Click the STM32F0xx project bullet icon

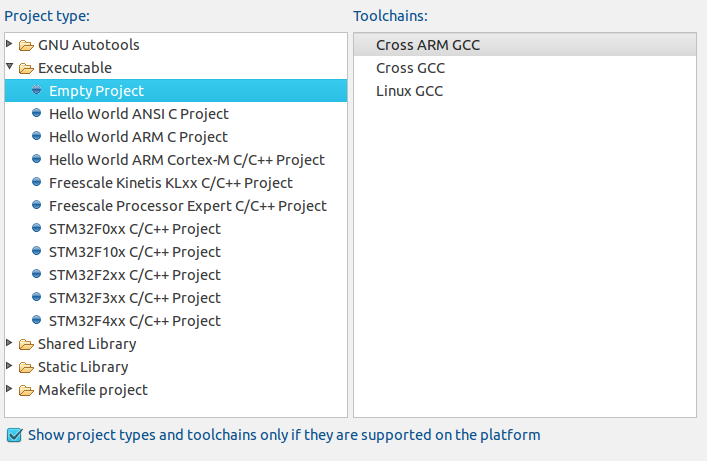tap(37, 228)
